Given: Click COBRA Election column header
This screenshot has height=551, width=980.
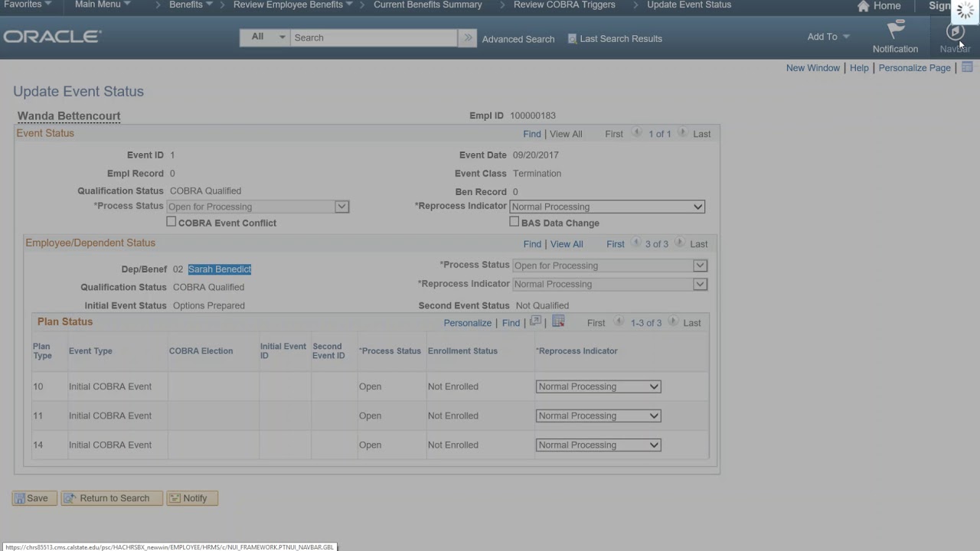Looking at the screenshot, I should [201, 351].
